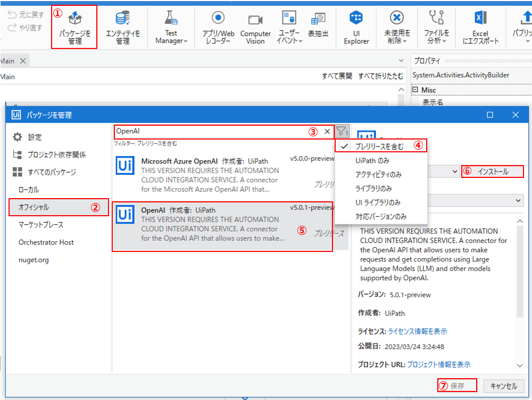Expand the 未使用を削除 dropdown
Viewport: 532px width, 400px height.
click(397, 27)
